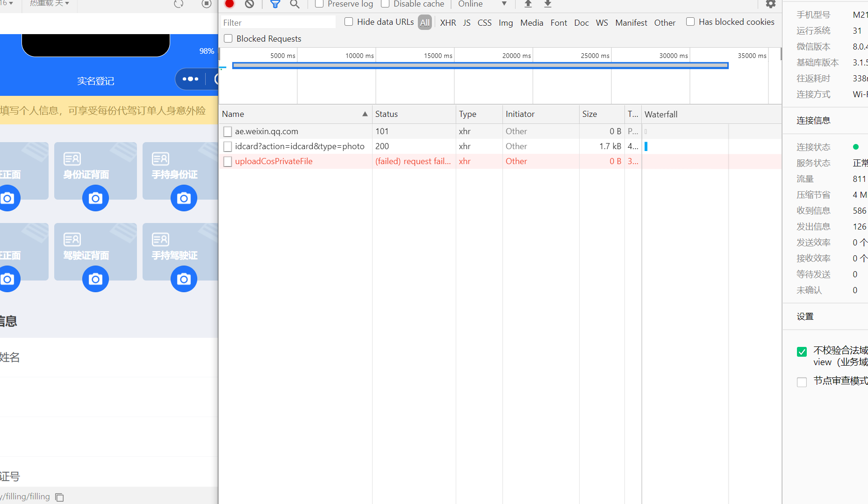
Task: Clear the network log
Action: 250,4
